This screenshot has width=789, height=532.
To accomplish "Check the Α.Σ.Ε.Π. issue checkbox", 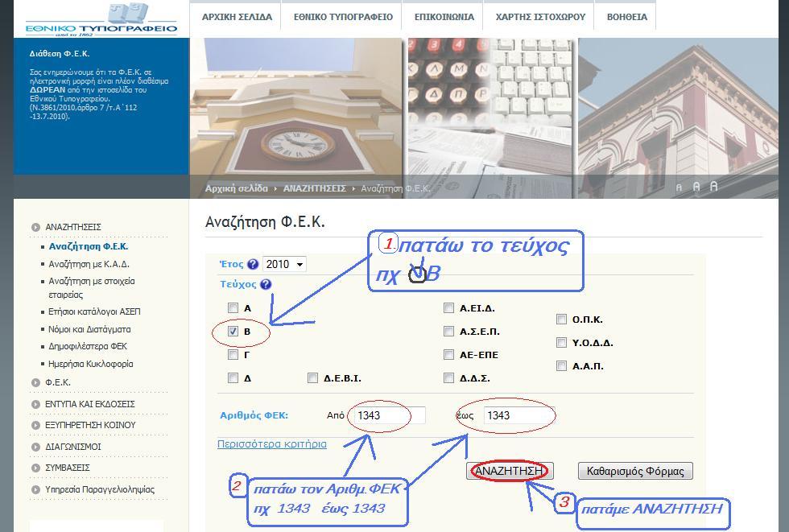I will [448, 331].
